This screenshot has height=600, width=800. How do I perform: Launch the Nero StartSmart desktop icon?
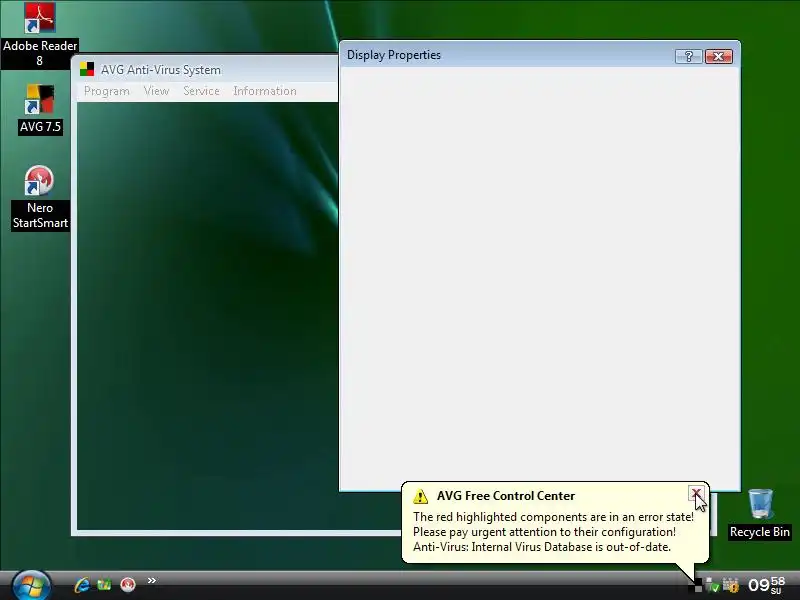pos(40,198)
